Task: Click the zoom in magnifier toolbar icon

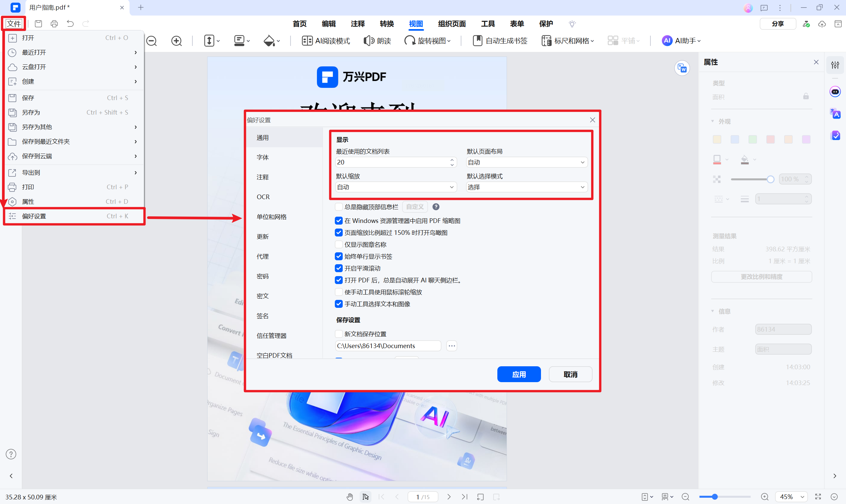Action: pos(176,41)
